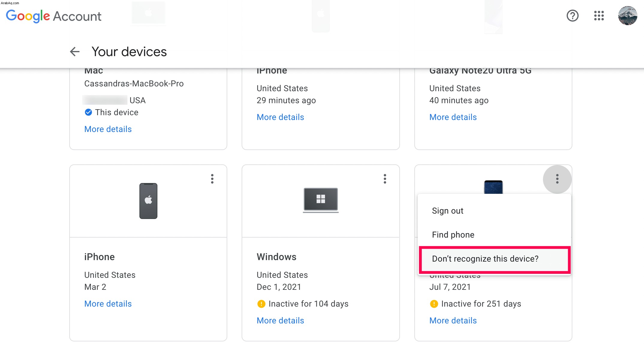This screenshot has width=644, height=348.
Task: Click the Your devices page title
Action: click(x=129, y=52)
